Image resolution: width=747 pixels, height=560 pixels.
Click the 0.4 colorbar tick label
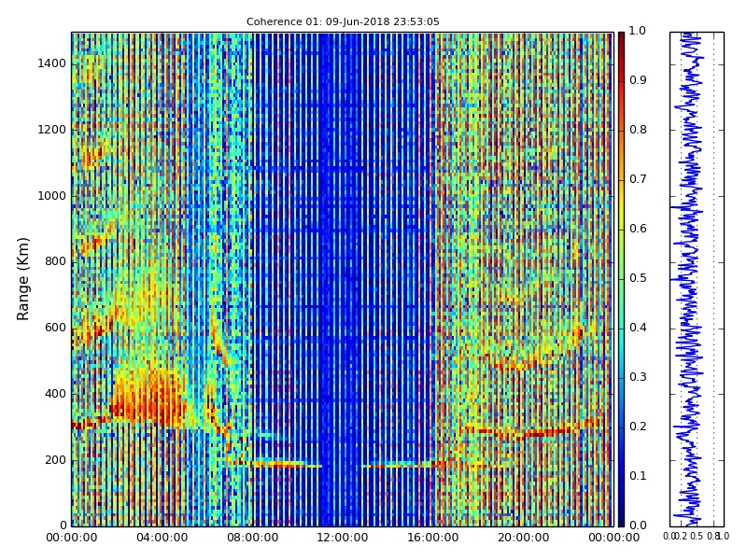tap(638, 328)
